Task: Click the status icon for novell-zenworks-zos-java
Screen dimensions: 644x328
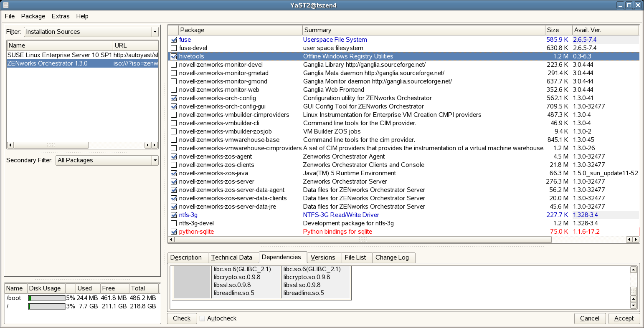Action: (174, 173)
